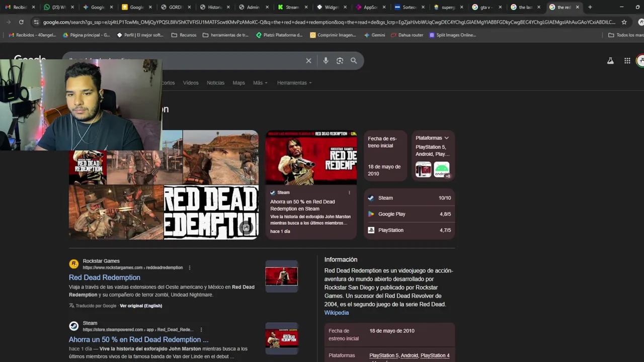Open the Platzi bookmark
Viewport: 644px width, 362px height.
pyautogui.click(x=279, y=35)
